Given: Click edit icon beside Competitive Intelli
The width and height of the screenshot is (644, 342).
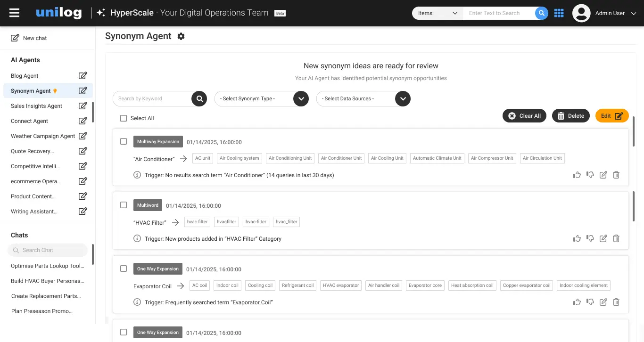Looking at the screenshot, I should click(x=83, y=166).
